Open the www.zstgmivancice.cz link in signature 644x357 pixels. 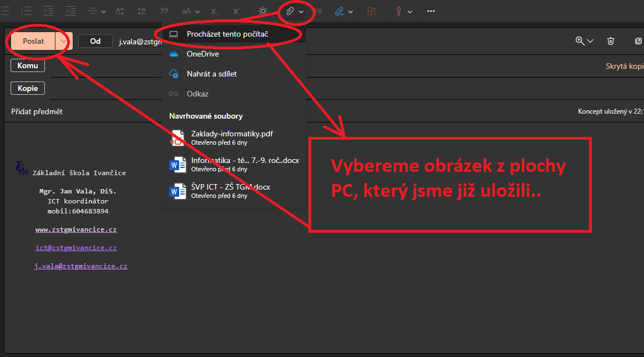click(76, 229)
